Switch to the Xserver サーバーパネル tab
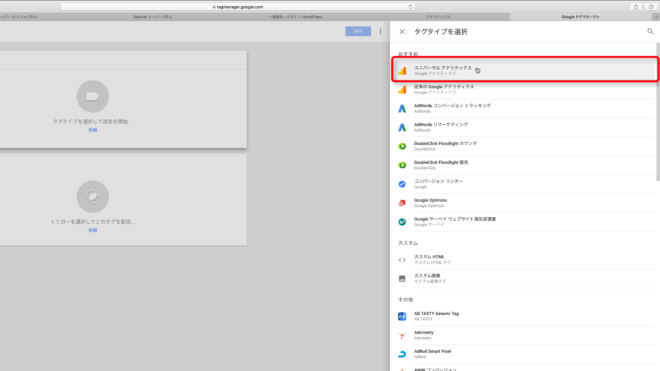This screenshot has width=660, height=371. tap(152, 17)
